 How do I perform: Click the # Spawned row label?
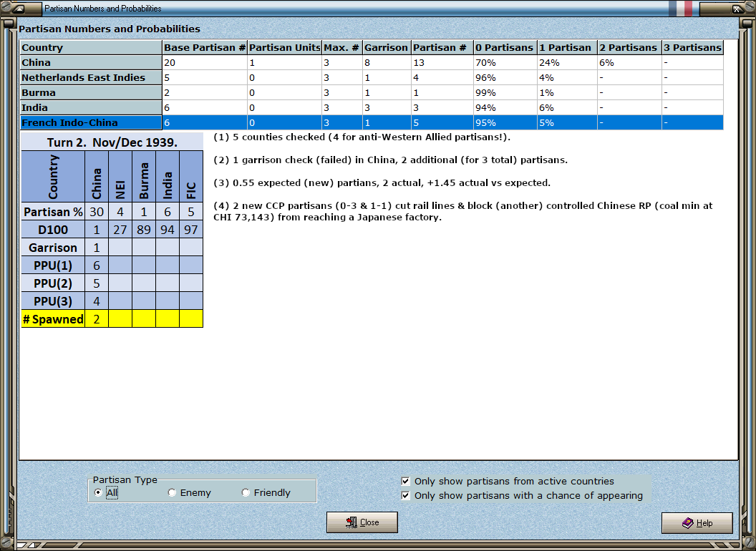click(x=53, y=319)
